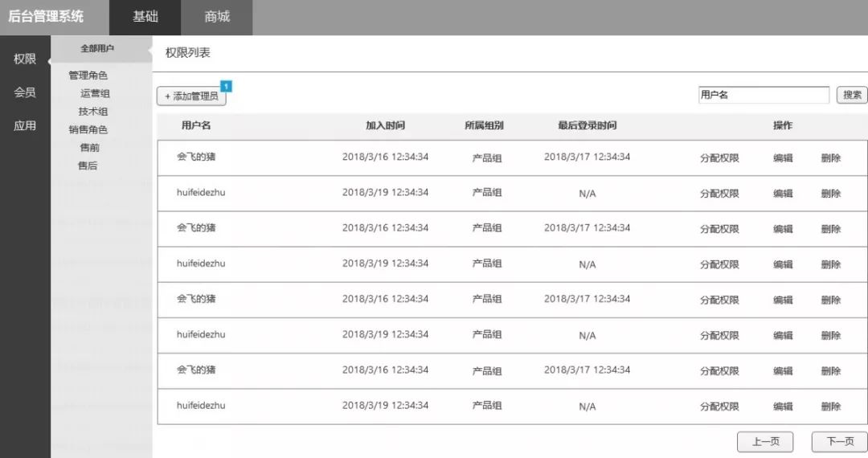Select 售前 under 销售角色
The width and height of the screenshot is (868, 458).
[90, 148]
